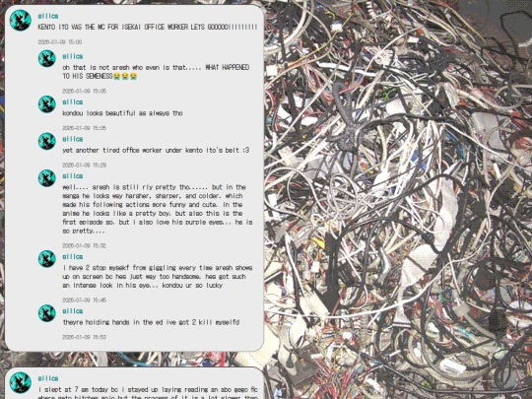
Task: Open the 15:53 timestamp on last reply
Action: 84,337
